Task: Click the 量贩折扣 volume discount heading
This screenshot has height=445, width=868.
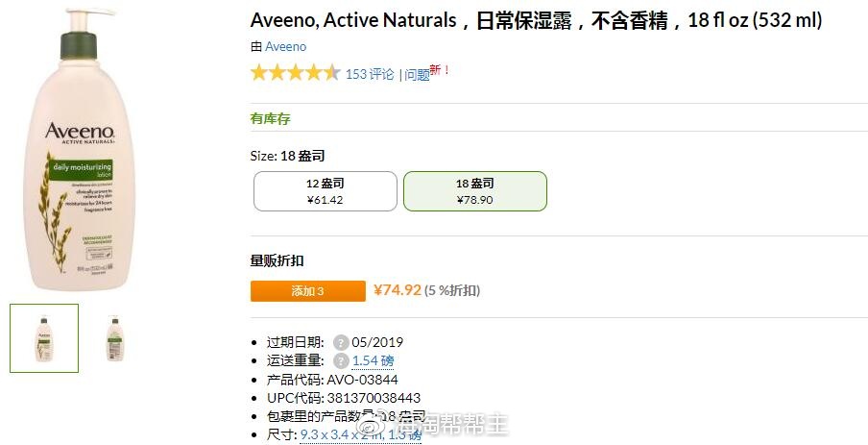Action: click(277, 261)
